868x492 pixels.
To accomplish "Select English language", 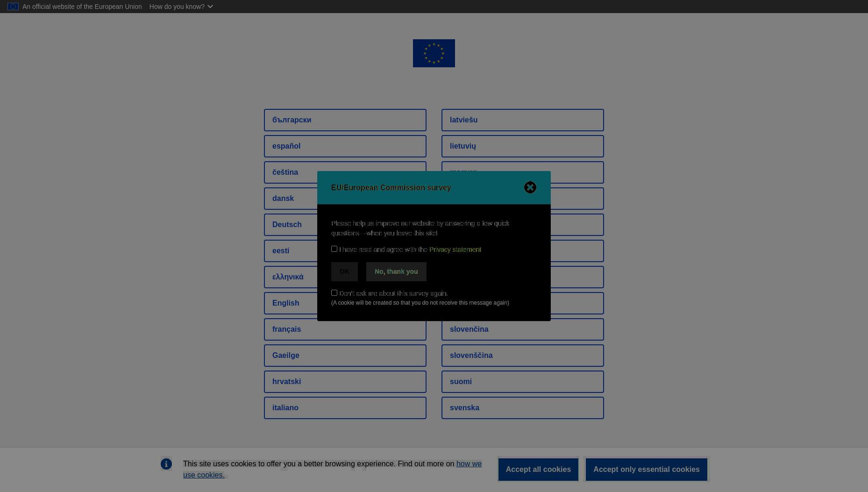I will click(x=291, y=303).
